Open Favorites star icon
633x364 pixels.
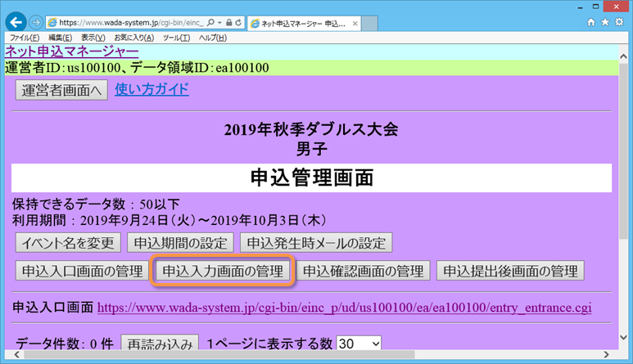(x=605, y=22)
